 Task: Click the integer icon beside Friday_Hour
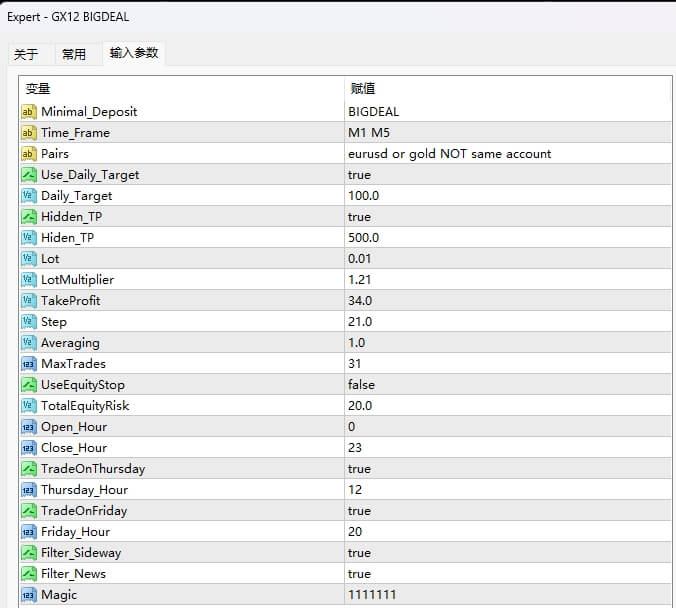[x=28, y=532]
